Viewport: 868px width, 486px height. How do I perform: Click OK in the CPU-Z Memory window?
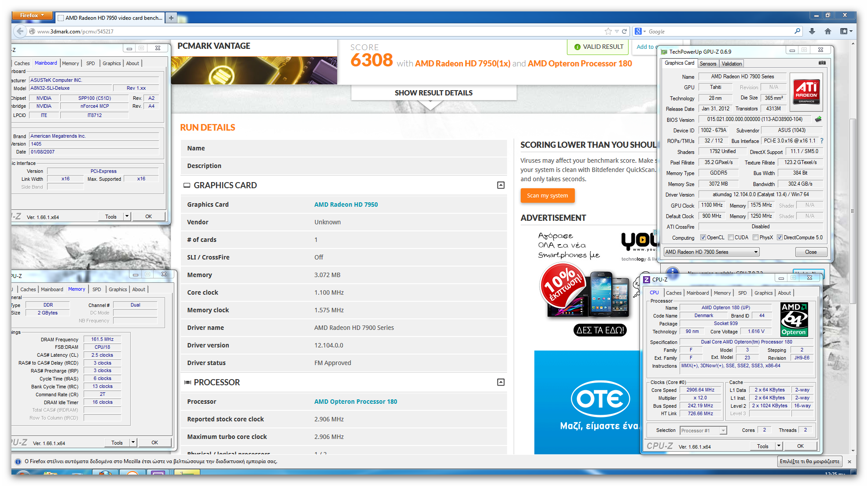154,442
